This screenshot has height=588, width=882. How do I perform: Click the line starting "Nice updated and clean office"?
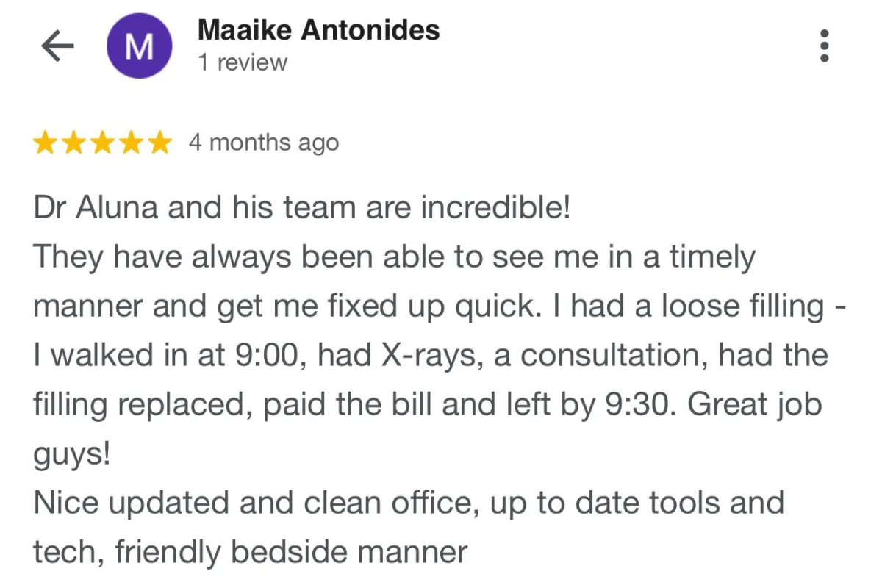(409, 503)
